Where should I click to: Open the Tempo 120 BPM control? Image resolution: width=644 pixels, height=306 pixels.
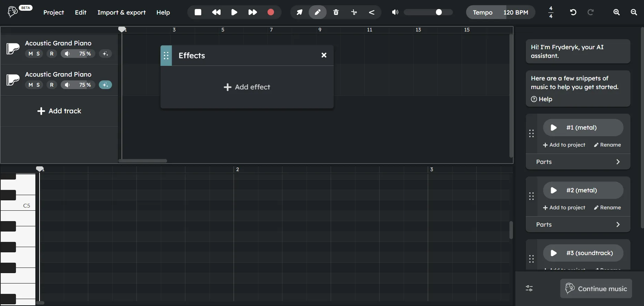point(500,12)
